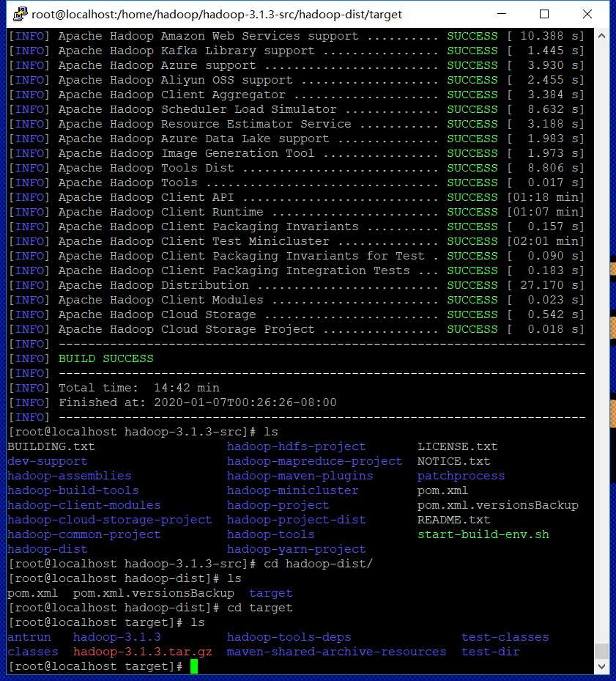This screenshot has width=616, height=681.
Task: Click hadoop-maven-plugins directory name
Action: click(x=300, y=476)
